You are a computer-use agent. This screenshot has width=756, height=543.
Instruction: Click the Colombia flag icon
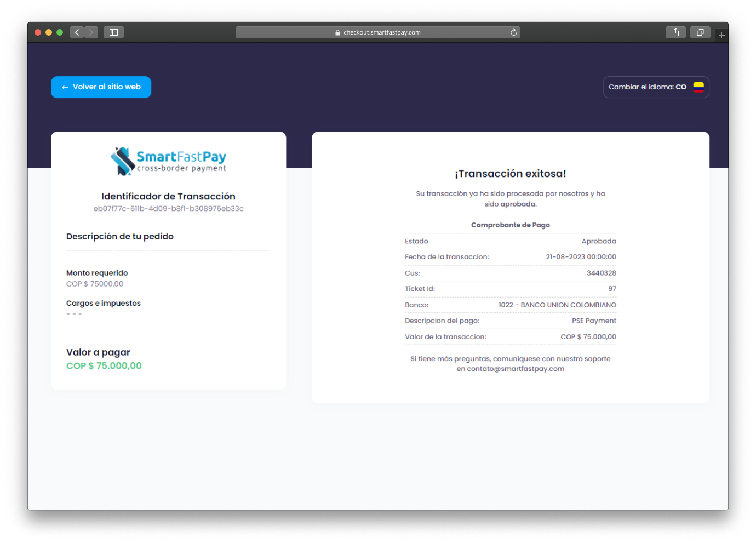698,87
